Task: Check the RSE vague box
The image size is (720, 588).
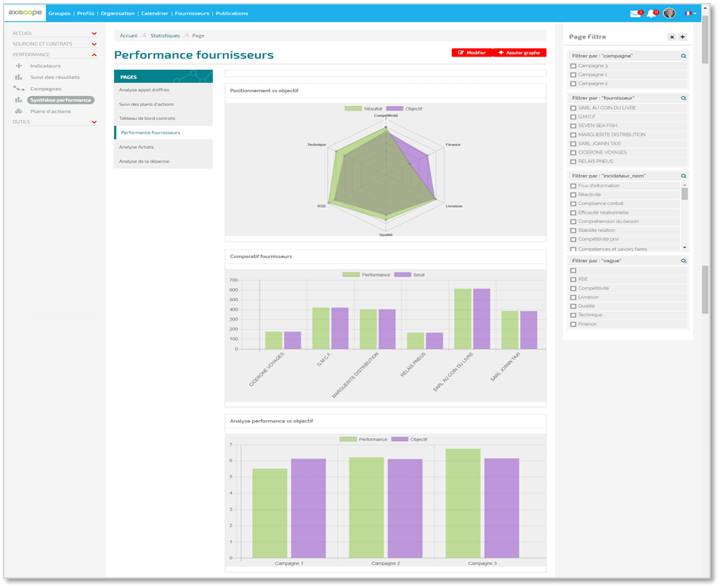Action: click(x=573, y=279)
